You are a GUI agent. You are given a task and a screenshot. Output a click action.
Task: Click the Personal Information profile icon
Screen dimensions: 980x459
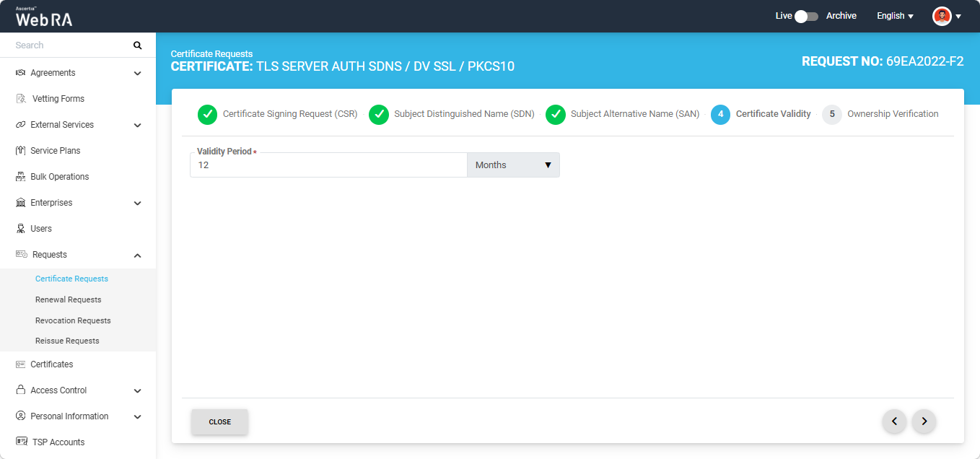click(21, 416)
